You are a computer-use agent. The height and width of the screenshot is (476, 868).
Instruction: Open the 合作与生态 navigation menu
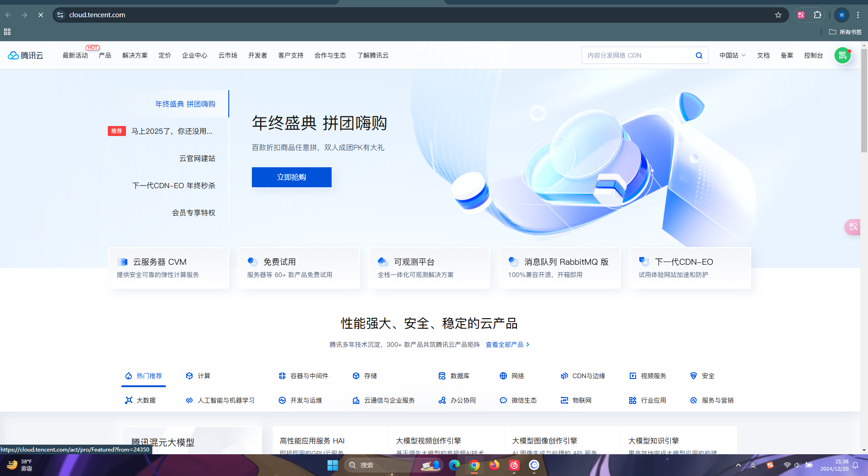click(330, 55)
